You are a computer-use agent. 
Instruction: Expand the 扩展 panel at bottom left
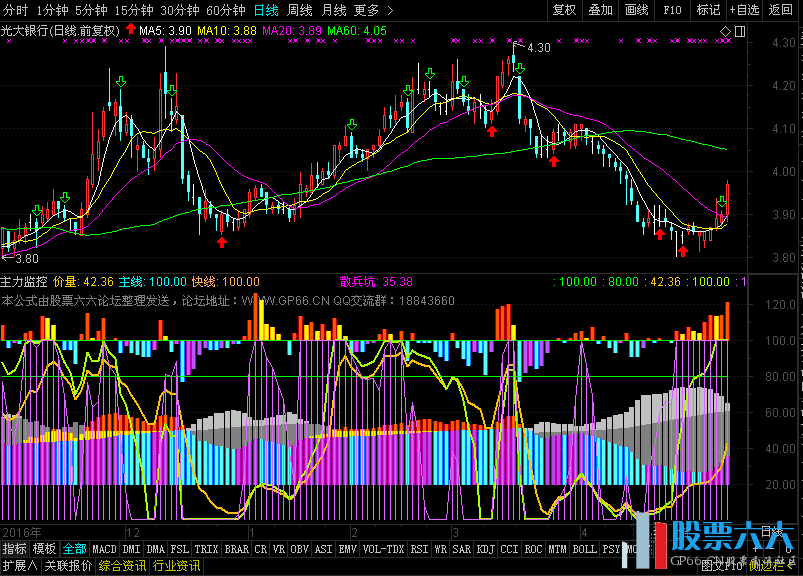tap(19, 565)
